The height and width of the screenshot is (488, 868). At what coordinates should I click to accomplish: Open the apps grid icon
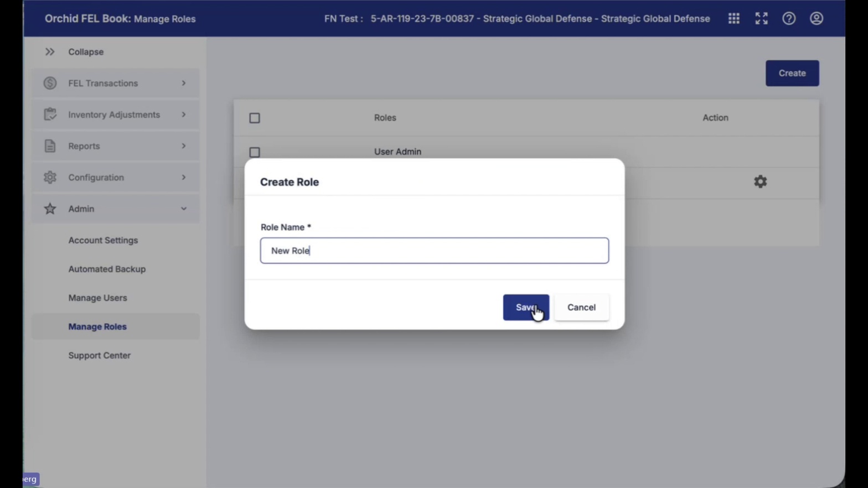[x=734, y=18]
